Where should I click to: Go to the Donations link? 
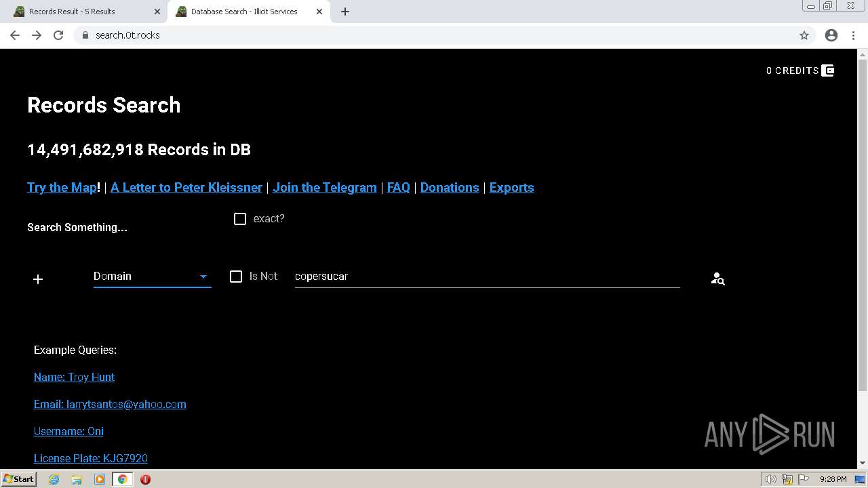click(450, 188)
